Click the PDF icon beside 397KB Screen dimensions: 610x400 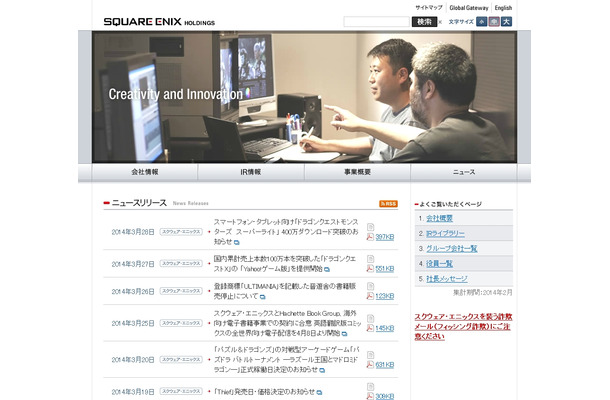[x=370, y=237]
